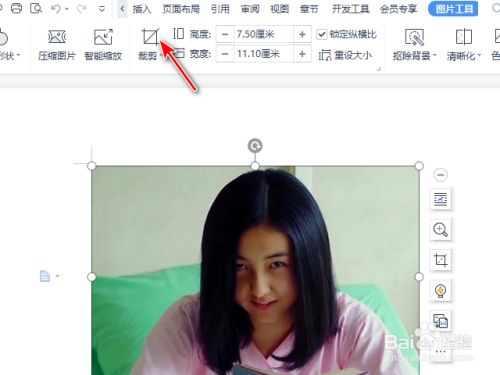Click crop icon in floating toolbar
Viewport: 500px width, 375px height.
pyautogui.click(x=440, y=260)
